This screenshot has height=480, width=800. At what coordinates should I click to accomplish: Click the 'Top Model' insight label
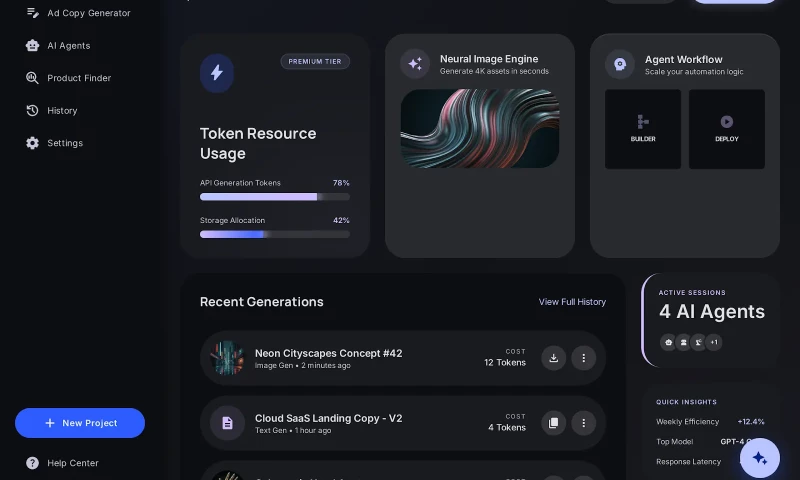pos(674,442)
